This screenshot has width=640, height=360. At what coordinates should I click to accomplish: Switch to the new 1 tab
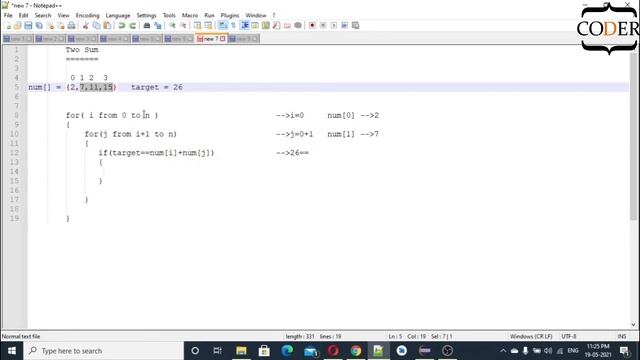click(18, 39)
